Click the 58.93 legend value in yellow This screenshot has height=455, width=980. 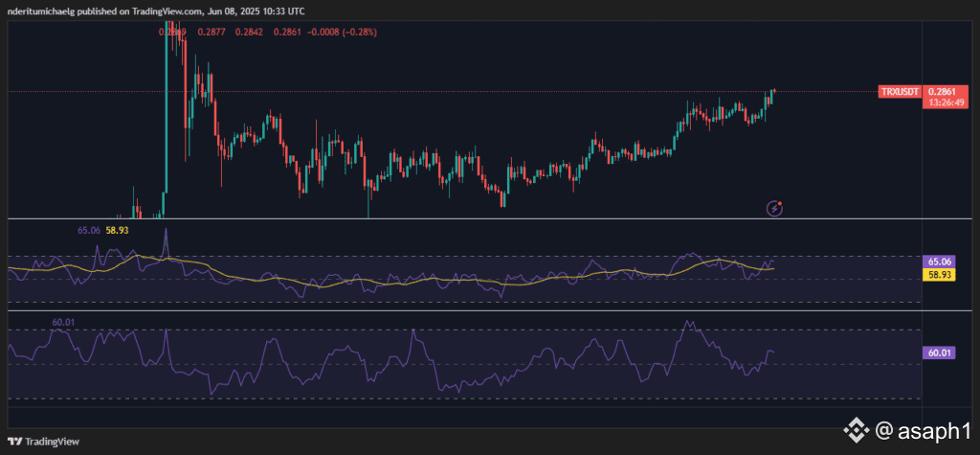point(115,230)
